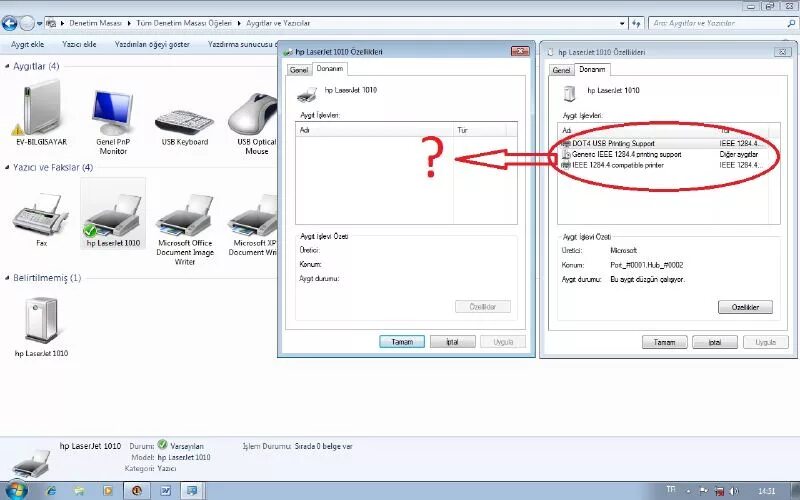The width and height of the screenshot is (800, 500).
Task: Select the Fax printer icon
Action: click(x=40, y=219)
